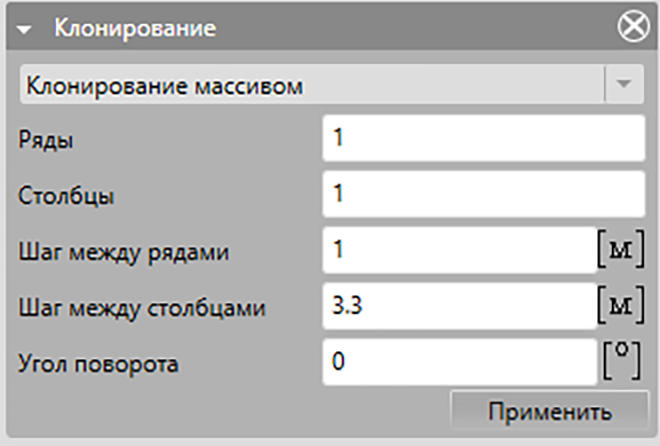Click the Угол поворота label
Viewport: 660px width, 446px height.
[98, 364]
